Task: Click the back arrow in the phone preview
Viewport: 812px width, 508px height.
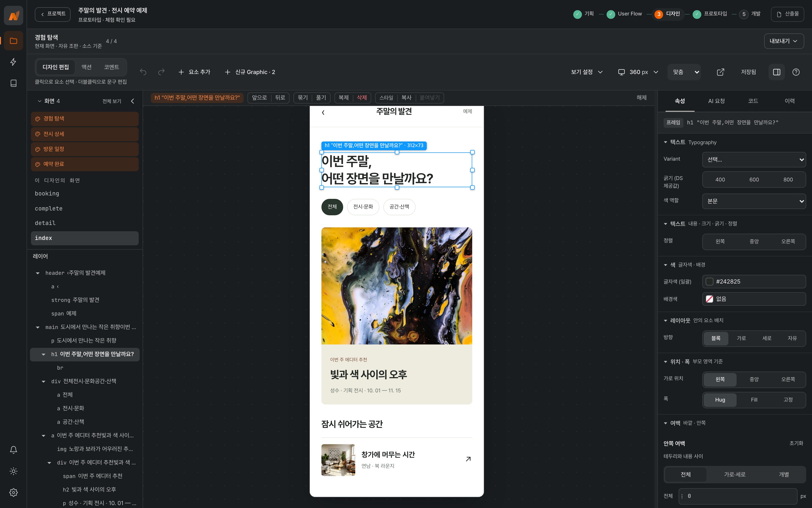Action: tap(323, 112)
